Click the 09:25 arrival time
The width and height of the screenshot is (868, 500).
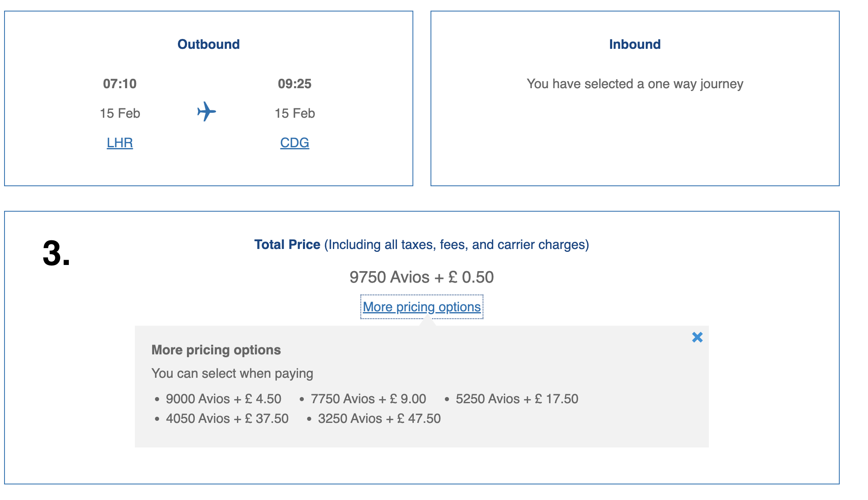(294, 84)
